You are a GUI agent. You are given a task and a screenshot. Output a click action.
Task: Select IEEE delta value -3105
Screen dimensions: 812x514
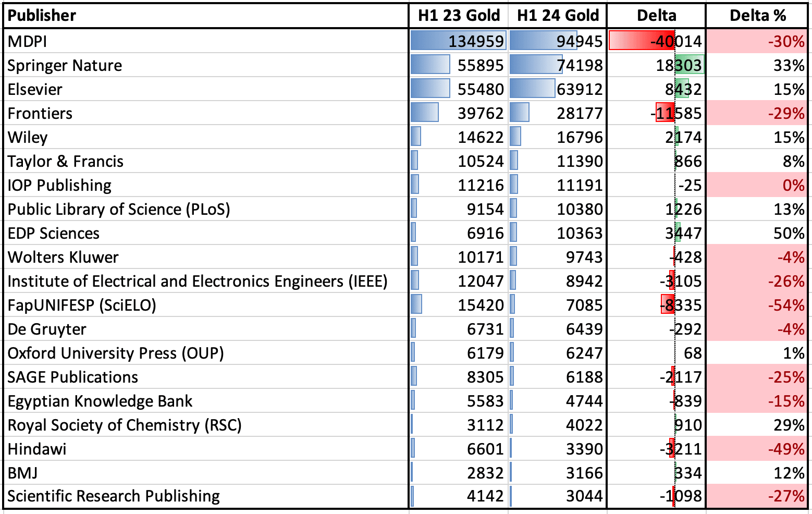pos(656,280)
